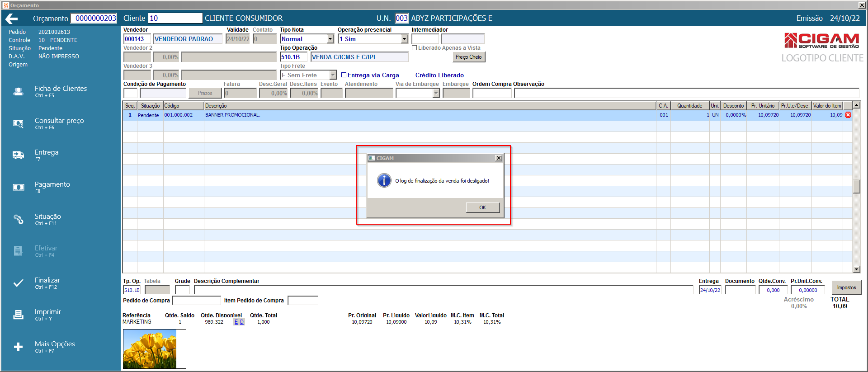Enable Entrega via Carga checkbox

344,75
